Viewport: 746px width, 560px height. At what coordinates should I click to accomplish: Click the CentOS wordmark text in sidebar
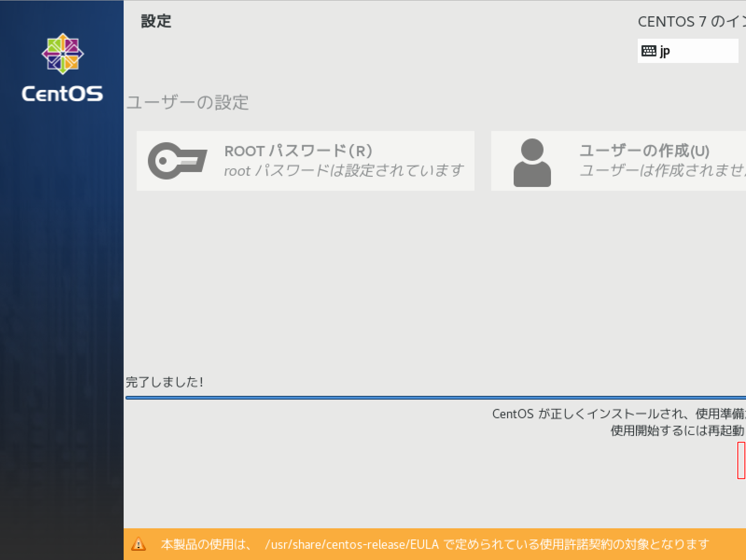pyautogui.click(x=63, y=94)
